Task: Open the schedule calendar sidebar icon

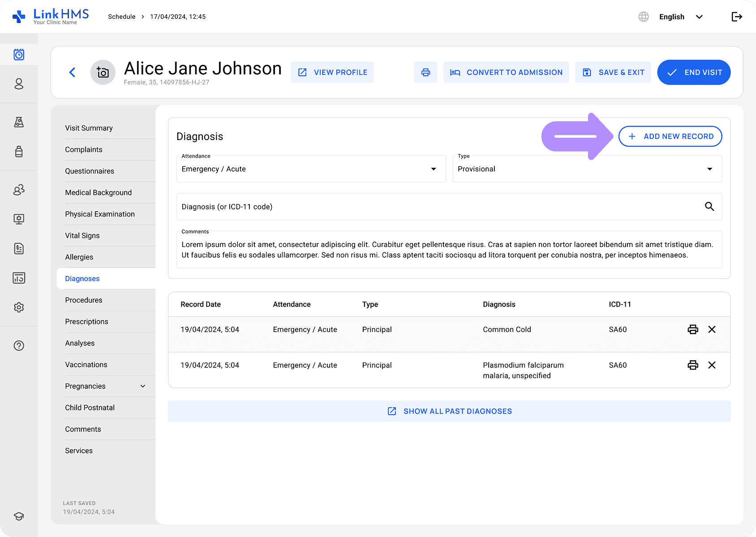Action: [x=19, y=55]
